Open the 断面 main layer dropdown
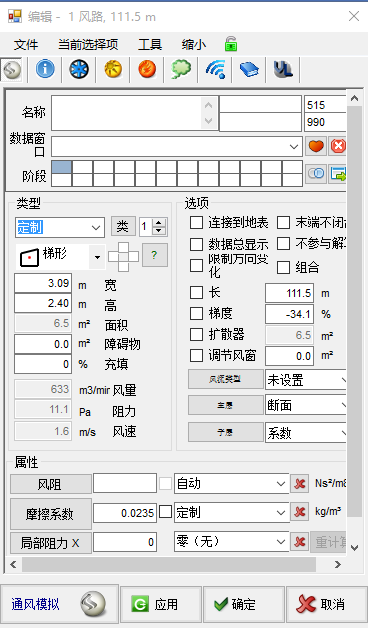Image resolution: width=368 pixels, height=628 pixels. pyautogui.click(x=305, y=405)
